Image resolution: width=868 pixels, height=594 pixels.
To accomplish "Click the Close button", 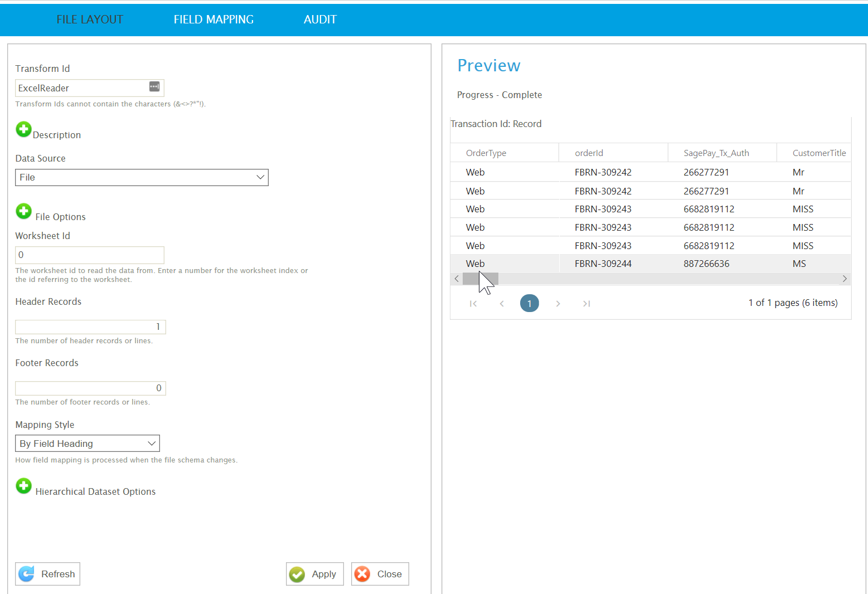I will click(x=380, y=574).
